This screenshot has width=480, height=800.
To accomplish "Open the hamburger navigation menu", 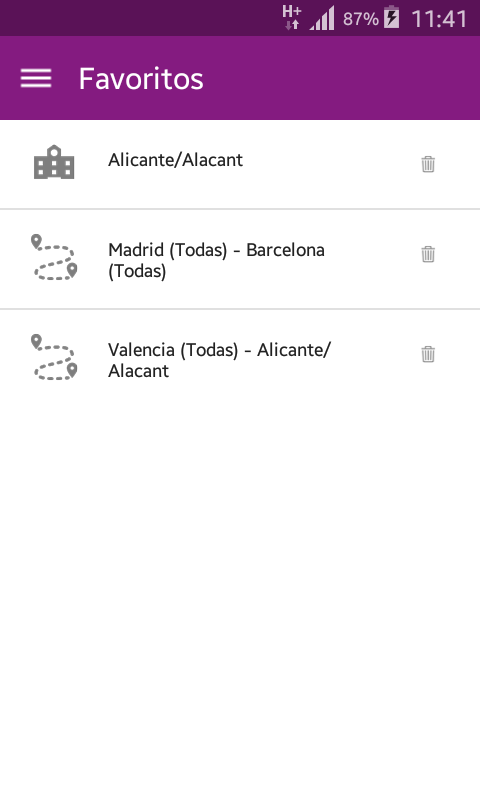I will [36, 79].
